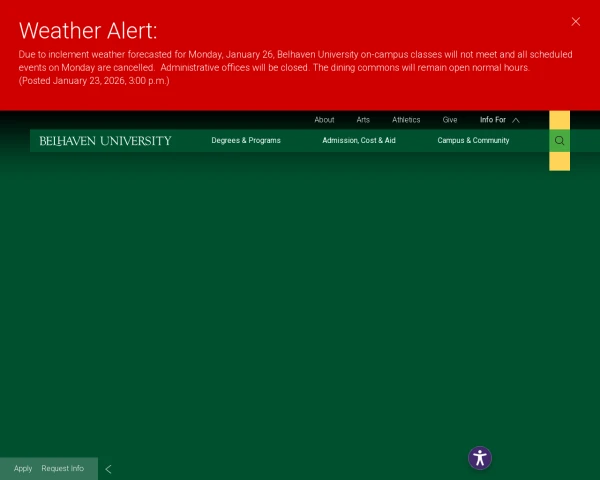
Task: Dismiss the Weather Alert banner
Action: 576,22
